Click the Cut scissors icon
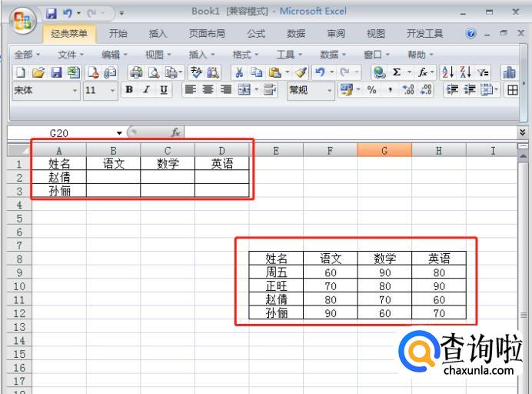This screenshot has width=532, height=394. pyautogui.click(x=239, y=72)
